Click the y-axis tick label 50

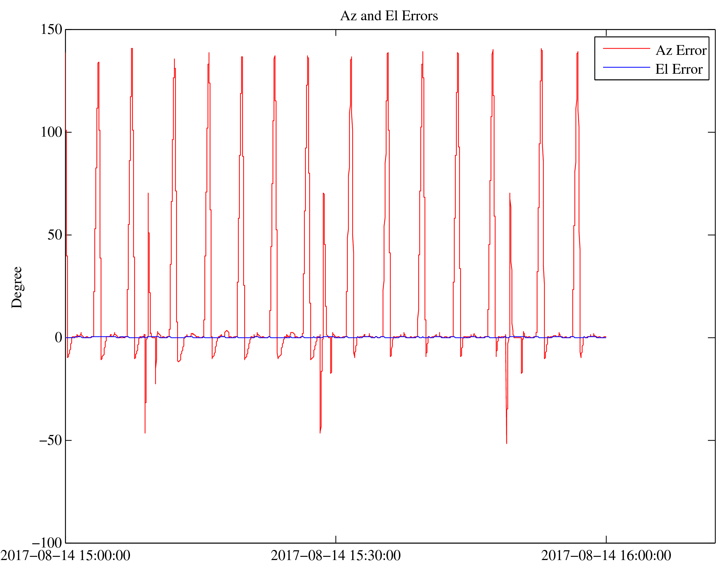tap(55, 235)
